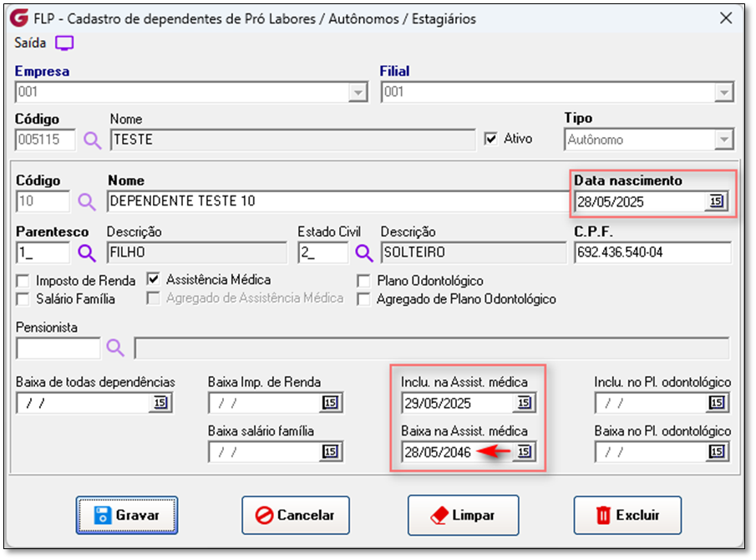This screenshot has height=560, width=756.
Task: Click the C.P.F. input field
Action: tap(652, 252)
